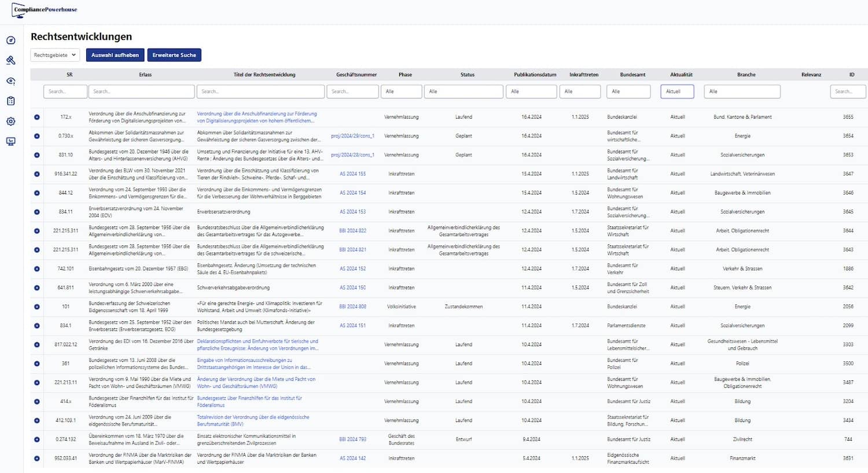The height and width of the screenshot is (473, 868).
Task: Open the AS 2024 155 link
Action: click(352, 174)
